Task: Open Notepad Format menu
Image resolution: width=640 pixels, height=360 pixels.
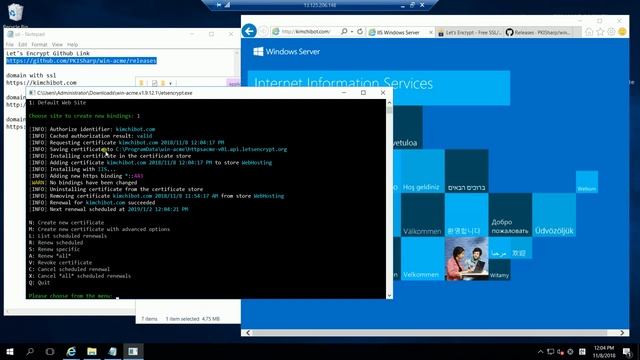Action: [39, 44]
